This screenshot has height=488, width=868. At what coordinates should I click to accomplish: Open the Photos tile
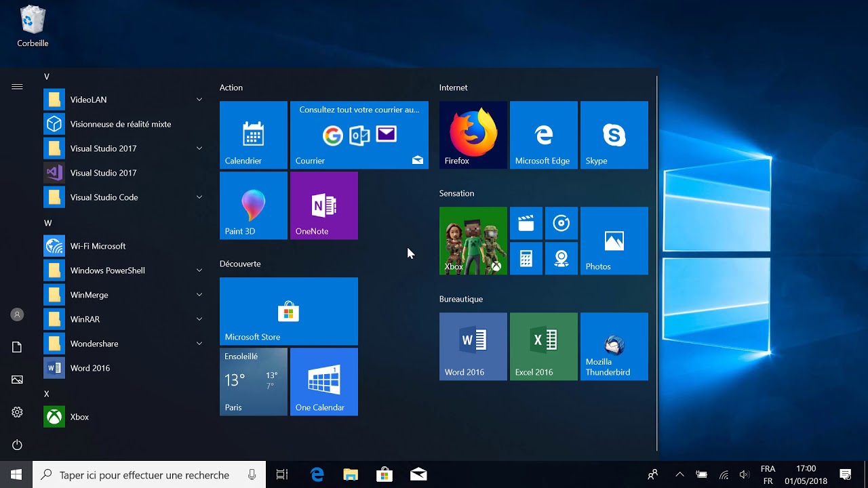[614, 241]
